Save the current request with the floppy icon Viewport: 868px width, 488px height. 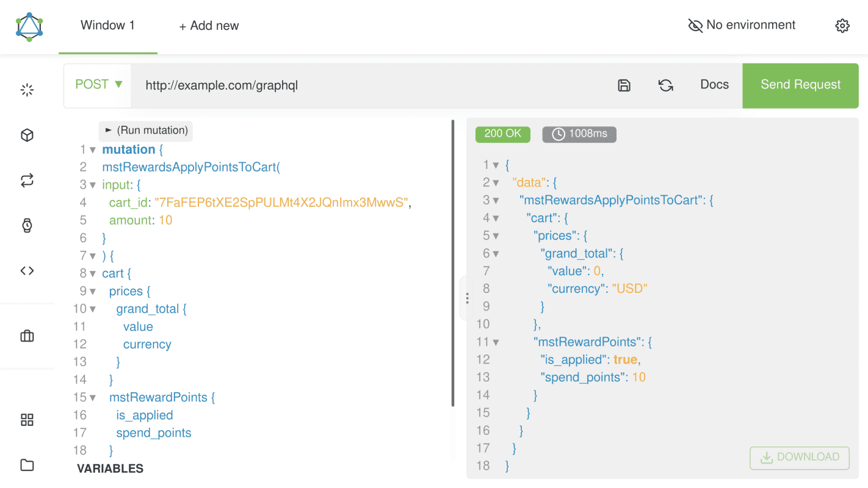(624, 85)
